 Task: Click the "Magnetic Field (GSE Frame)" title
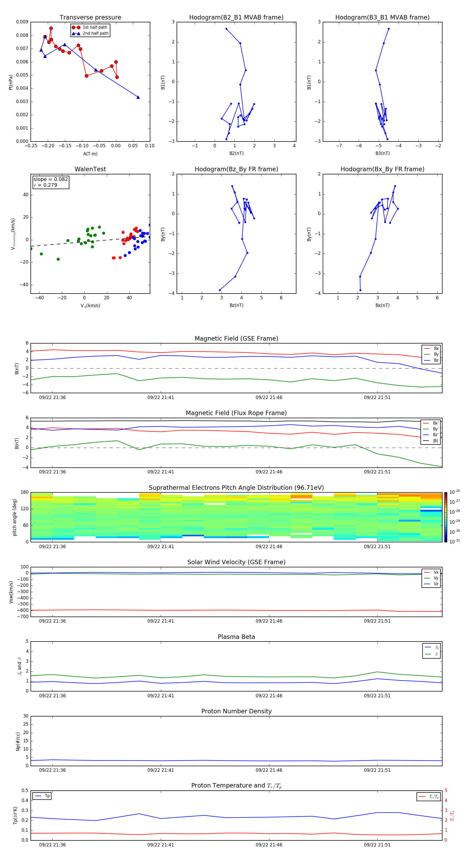point(236,339)
